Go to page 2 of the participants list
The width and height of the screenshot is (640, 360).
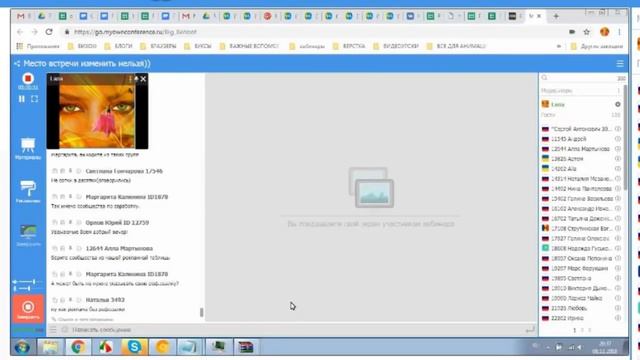click(582, 330)
